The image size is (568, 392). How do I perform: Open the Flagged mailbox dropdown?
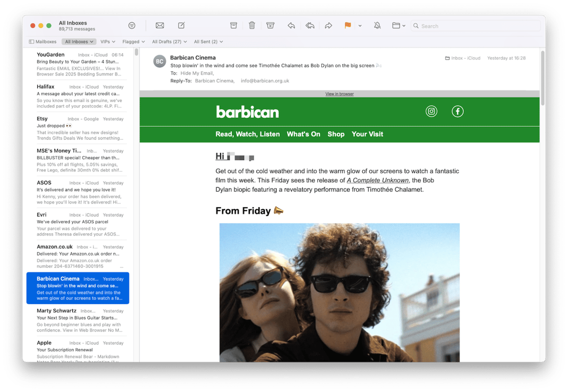tap(134, 42)
